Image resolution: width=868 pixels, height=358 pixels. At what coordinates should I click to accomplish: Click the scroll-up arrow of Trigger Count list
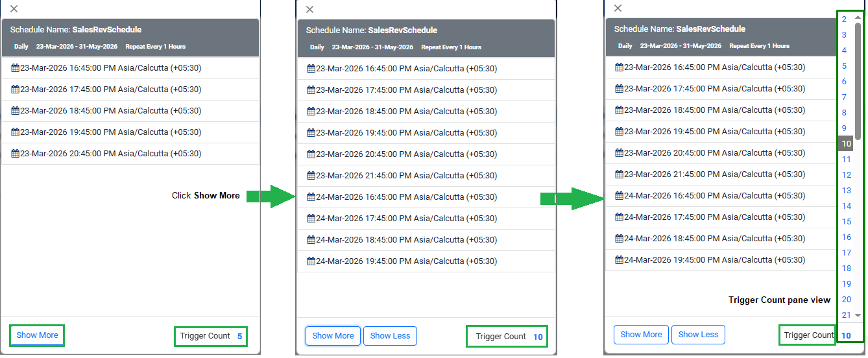click(858, 18)
